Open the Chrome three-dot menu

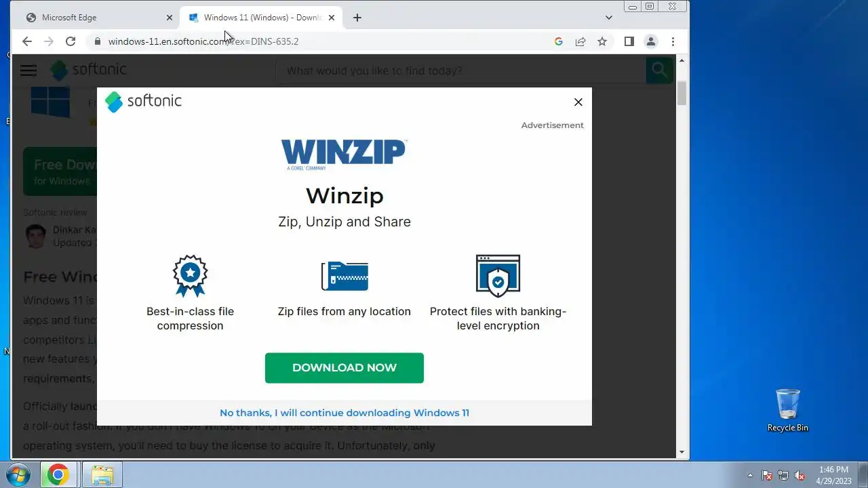[x=673, y=41]
